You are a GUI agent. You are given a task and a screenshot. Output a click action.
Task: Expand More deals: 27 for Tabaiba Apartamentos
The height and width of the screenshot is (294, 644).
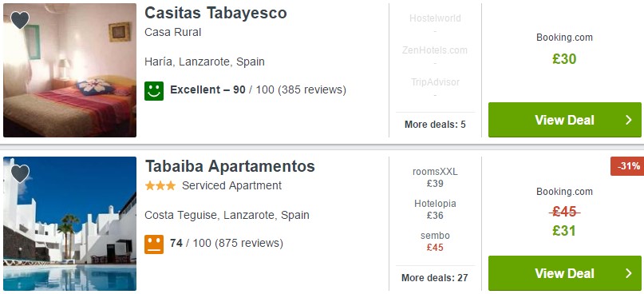tap(435, 278)
